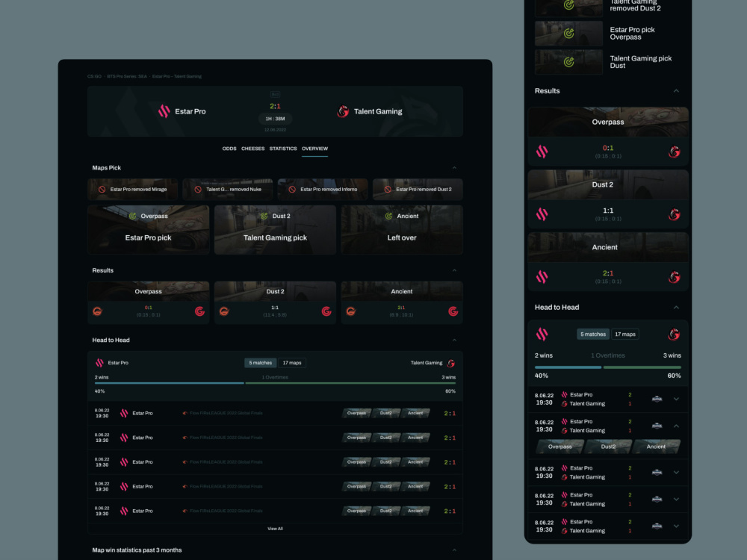Viewport: 747px width, 560px height.
Task: Click Estar Pro – Talent Gaming breadcrumb
Action: (177, 76)
